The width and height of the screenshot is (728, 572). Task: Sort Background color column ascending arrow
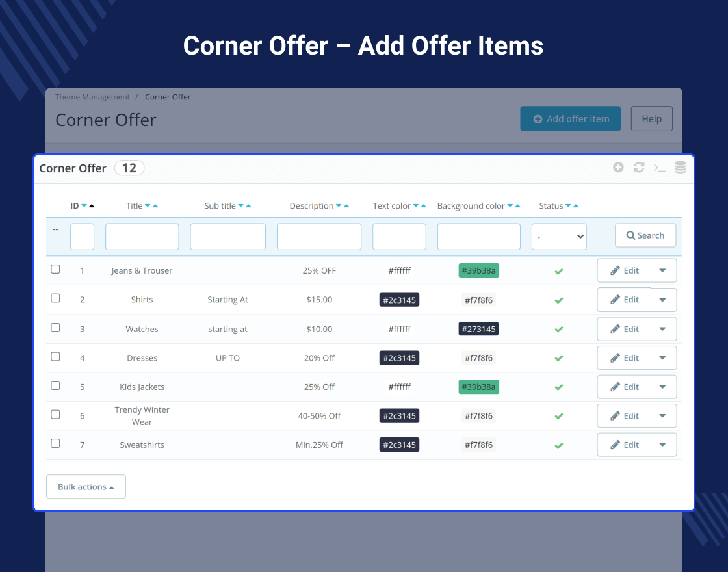click(x=517, y=205)
